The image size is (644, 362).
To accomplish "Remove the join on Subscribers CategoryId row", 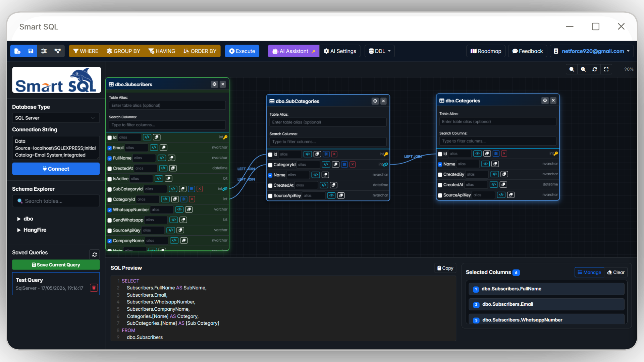I will click(x=192, y=199).
